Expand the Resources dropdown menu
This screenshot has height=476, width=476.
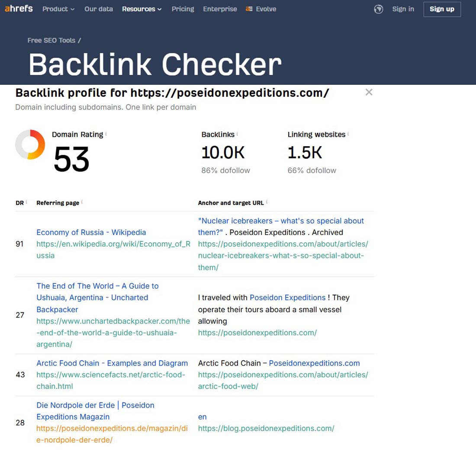(x=142, y=9)
